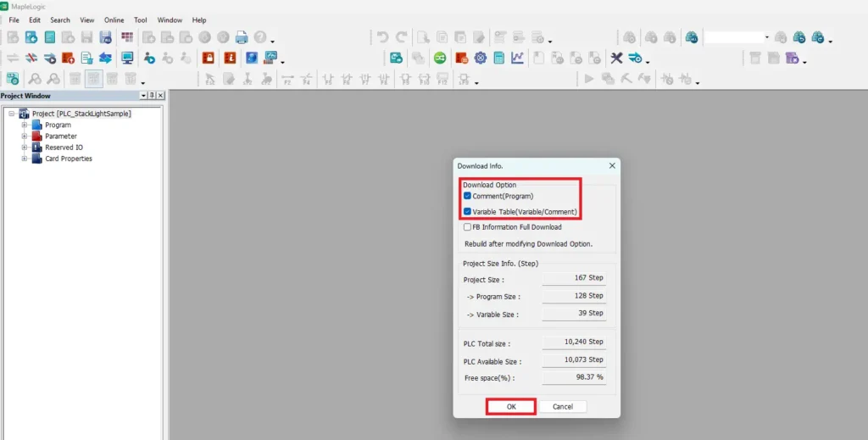This screenshot has width=868, height=440.
Task: Collapse the Project [PLC_StackLightSample] node
Action: point(11,114)
